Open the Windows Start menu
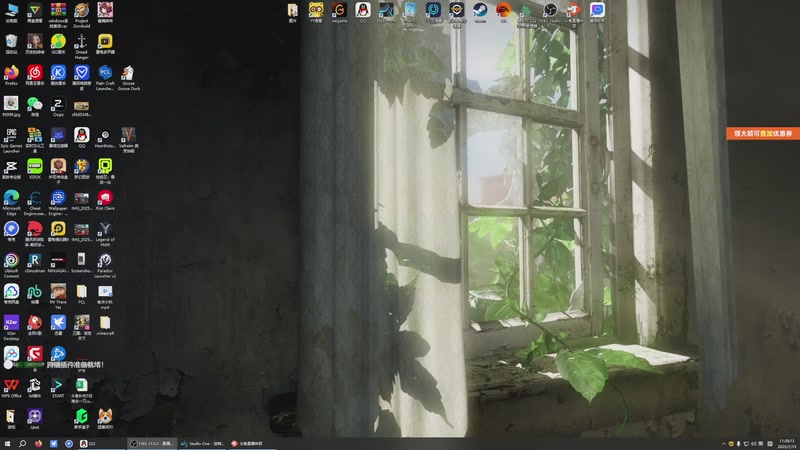The height and width of the screenshot is (450, 800). (7, 444)
